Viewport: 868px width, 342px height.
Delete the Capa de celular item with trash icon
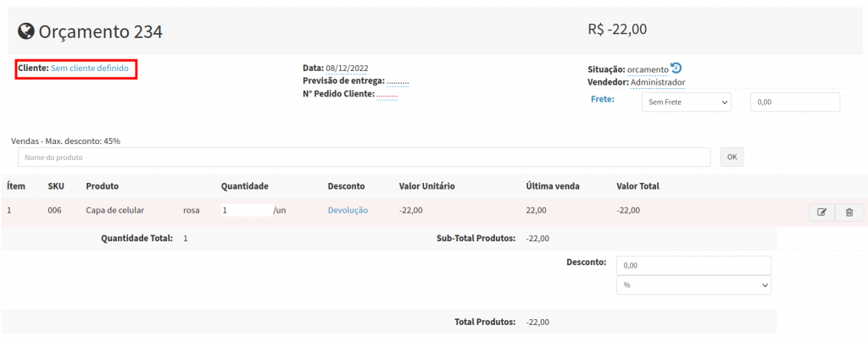point(849,212)
